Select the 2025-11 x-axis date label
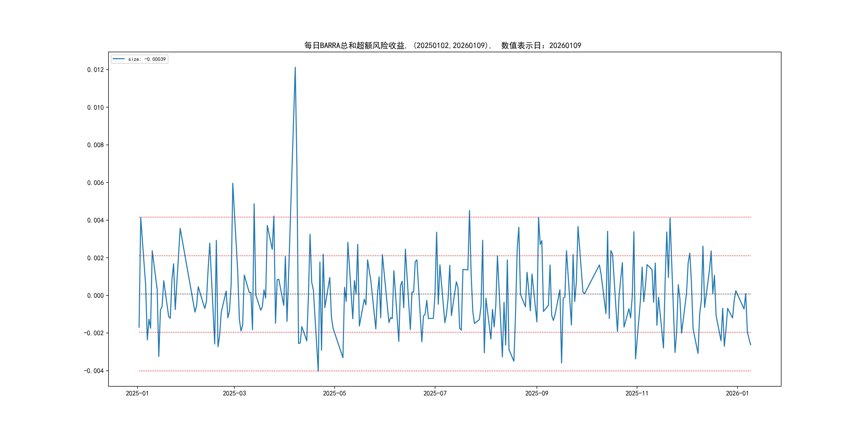 (637, 394)
